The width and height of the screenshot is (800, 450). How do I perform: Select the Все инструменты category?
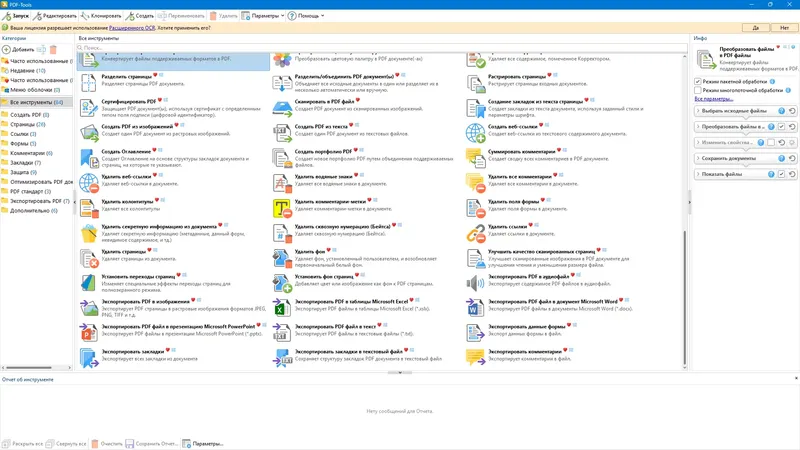point(36,102)
